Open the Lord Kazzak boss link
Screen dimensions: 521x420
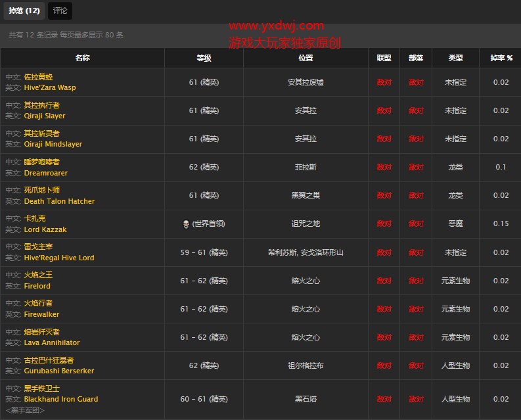[x=45, y=229]
